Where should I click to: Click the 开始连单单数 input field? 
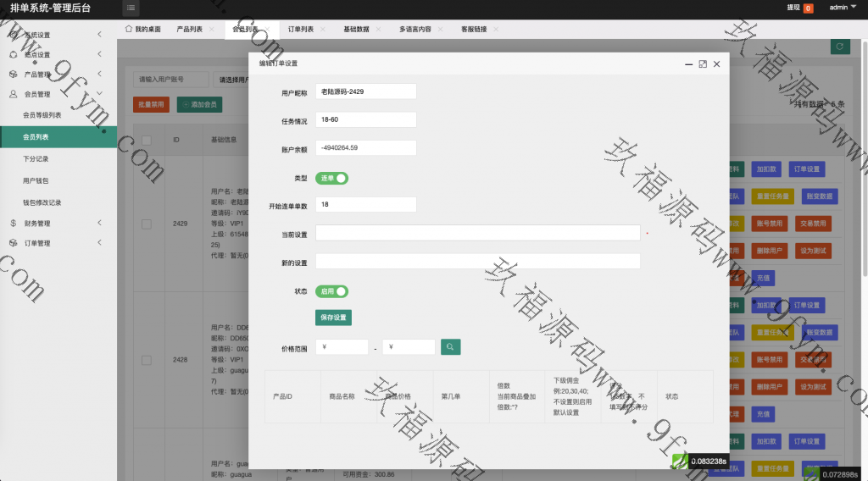365,204
